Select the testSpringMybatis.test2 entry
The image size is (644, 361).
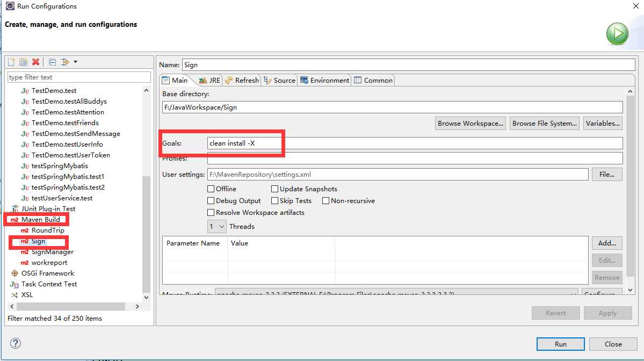tap(68, 187)
